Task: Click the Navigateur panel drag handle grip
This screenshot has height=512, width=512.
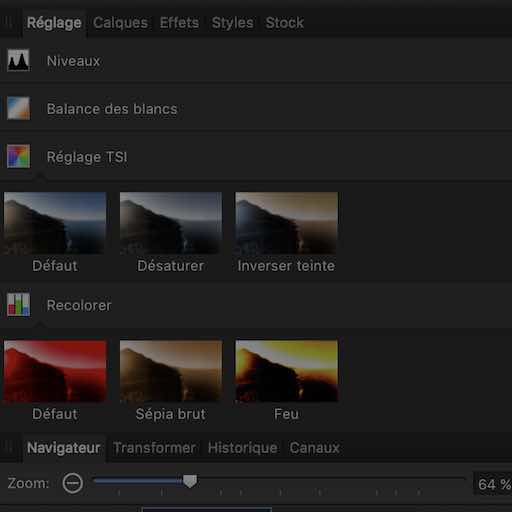Action: pyautogui.click(x=8, y=448)
